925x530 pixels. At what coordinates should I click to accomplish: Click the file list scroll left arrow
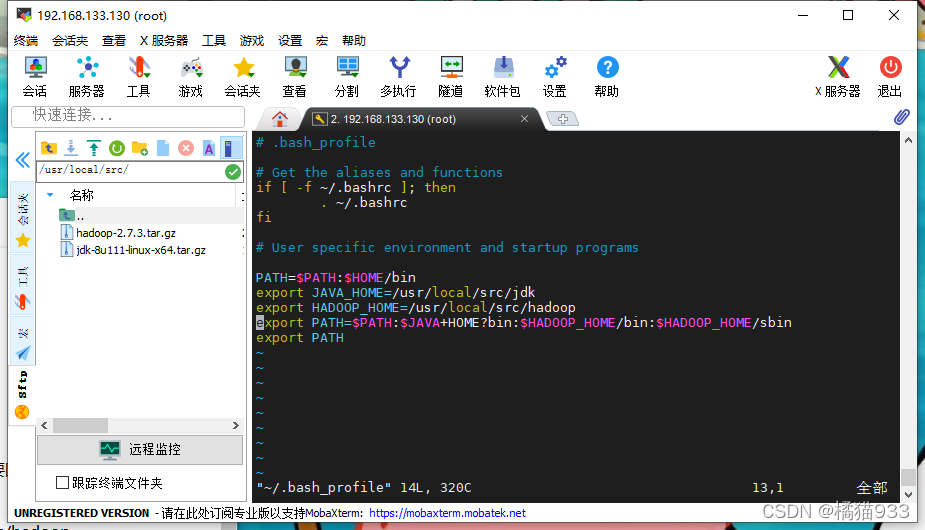[x=44, y=425]
